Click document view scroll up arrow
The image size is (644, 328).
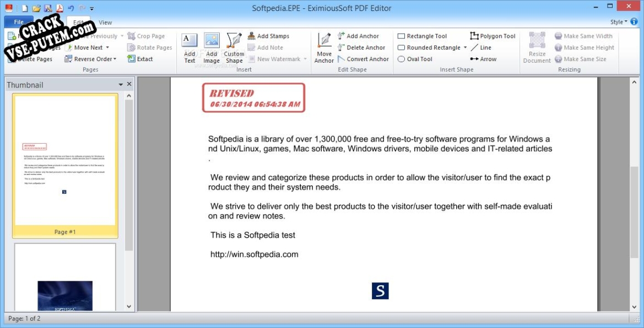click(x=634, y=81)
